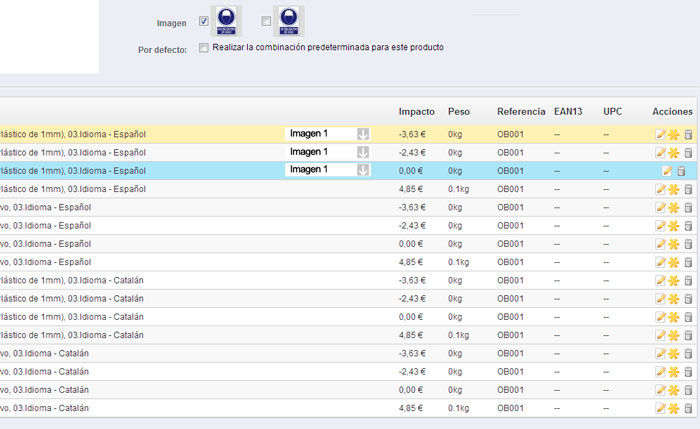Viewport: 700px width, 429px height.
Task: Edit plástico Español row with 4,85 € impact
Action: tap(660, 189)
